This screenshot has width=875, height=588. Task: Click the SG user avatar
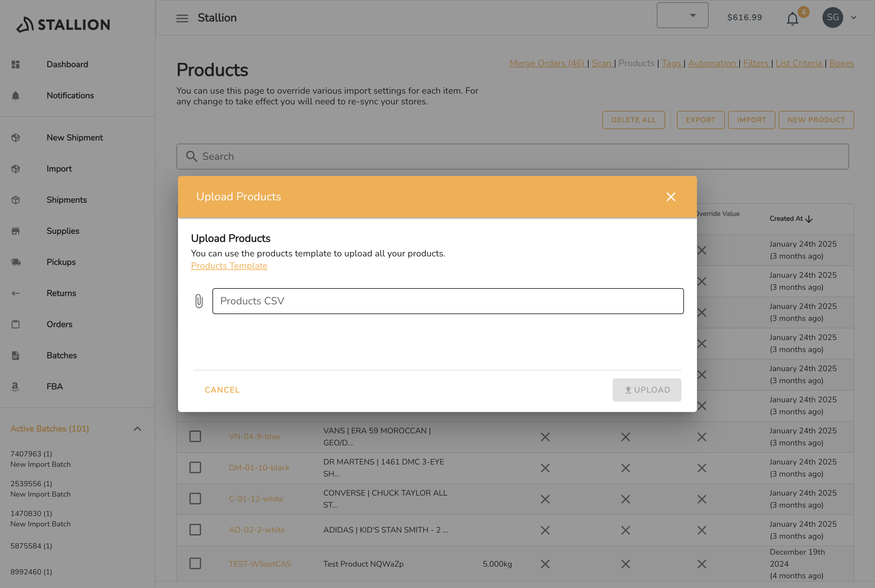(x=833, y=17)
